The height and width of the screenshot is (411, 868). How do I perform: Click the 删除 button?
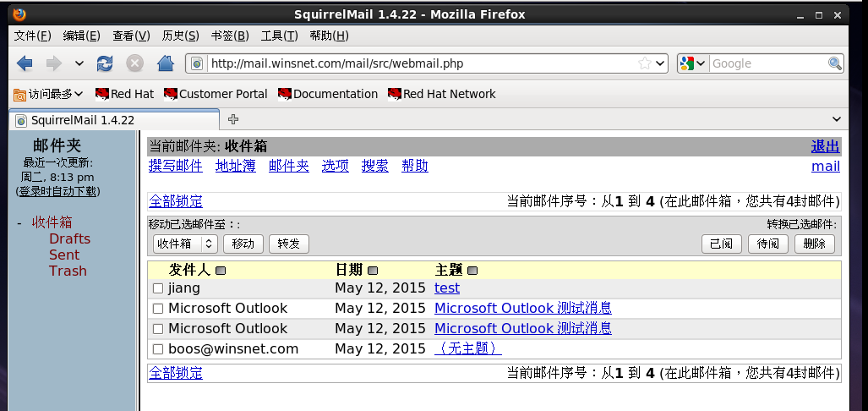tap(815, 244)
